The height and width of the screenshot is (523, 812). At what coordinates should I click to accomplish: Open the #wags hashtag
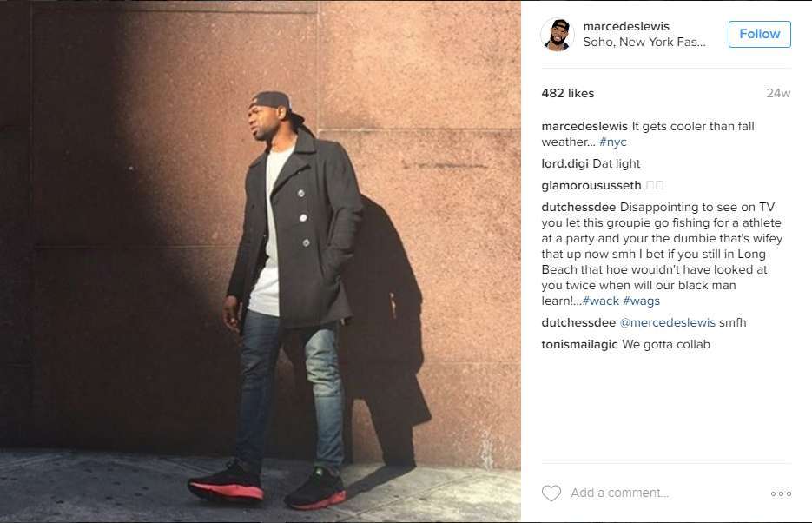(x=641, y=301)
